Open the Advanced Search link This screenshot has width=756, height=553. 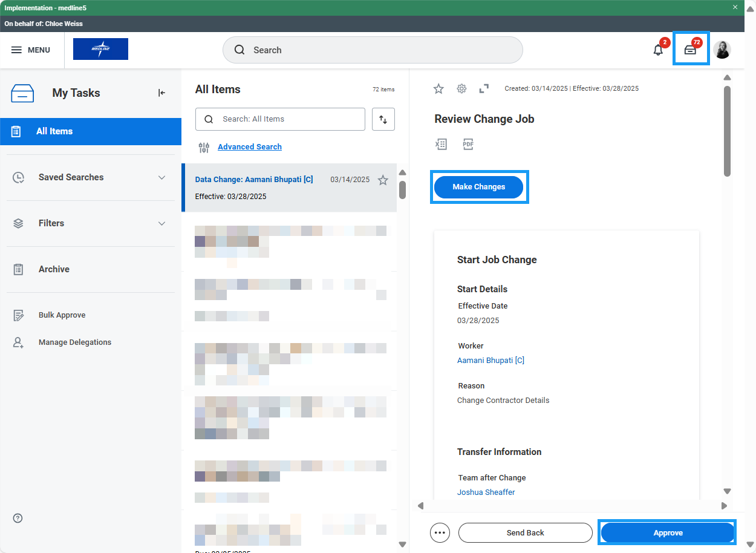click(x=249, y=147)
